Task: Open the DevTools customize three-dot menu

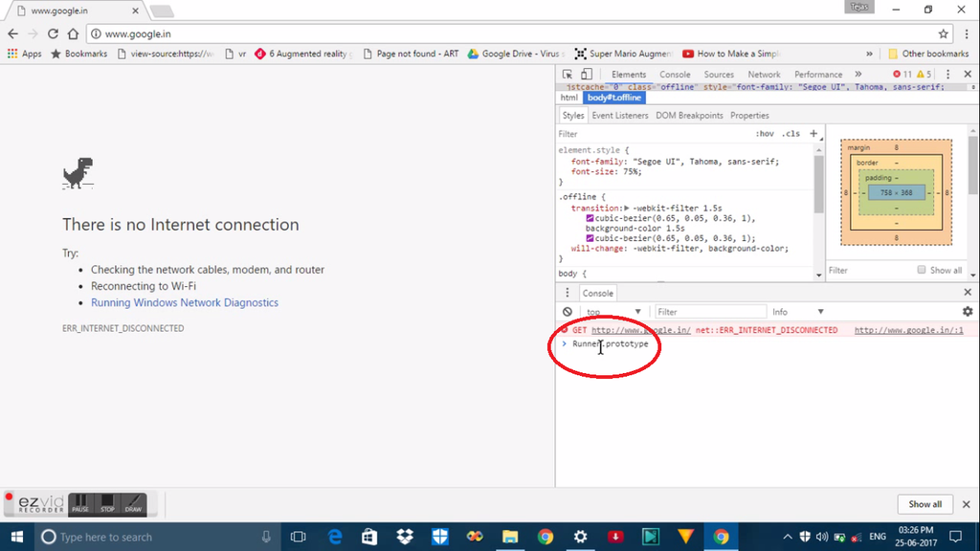Action: [948, 75]
